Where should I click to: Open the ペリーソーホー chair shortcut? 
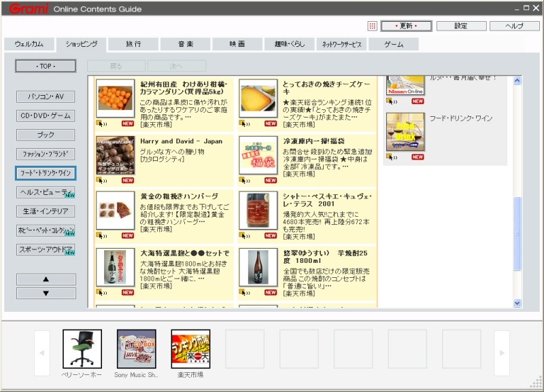[82, 349]
